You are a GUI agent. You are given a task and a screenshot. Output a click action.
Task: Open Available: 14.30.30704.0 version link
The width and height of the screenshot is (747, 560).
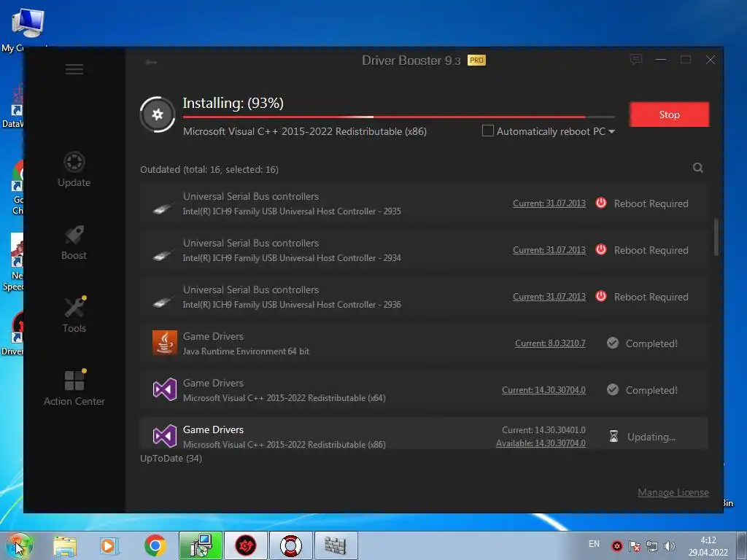[x=541, y=443]
